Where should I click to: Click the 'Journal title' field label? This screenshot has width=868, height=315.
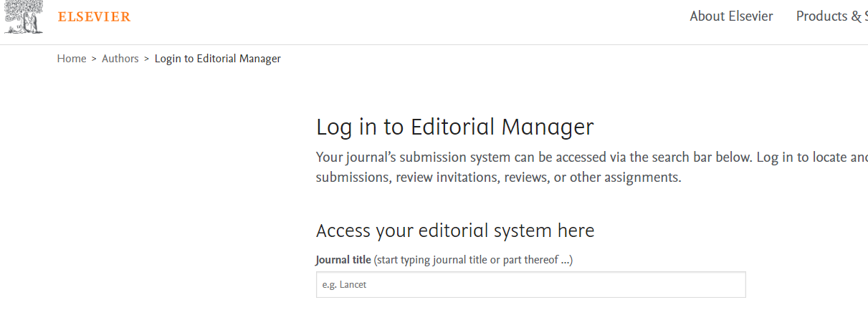tap(343, 260)
